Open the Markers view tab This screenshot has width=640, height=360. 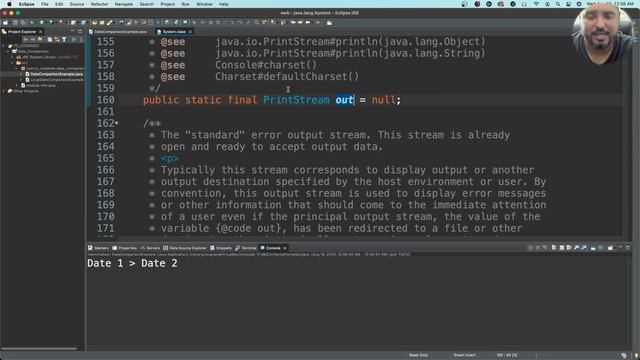point(98,248)
